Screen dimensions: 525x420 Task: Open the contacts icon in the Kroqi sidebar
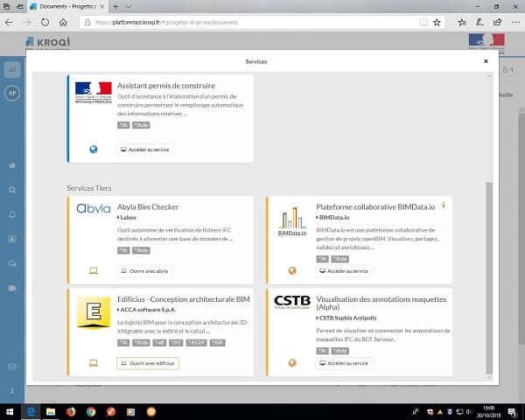(x=12, y=239)
